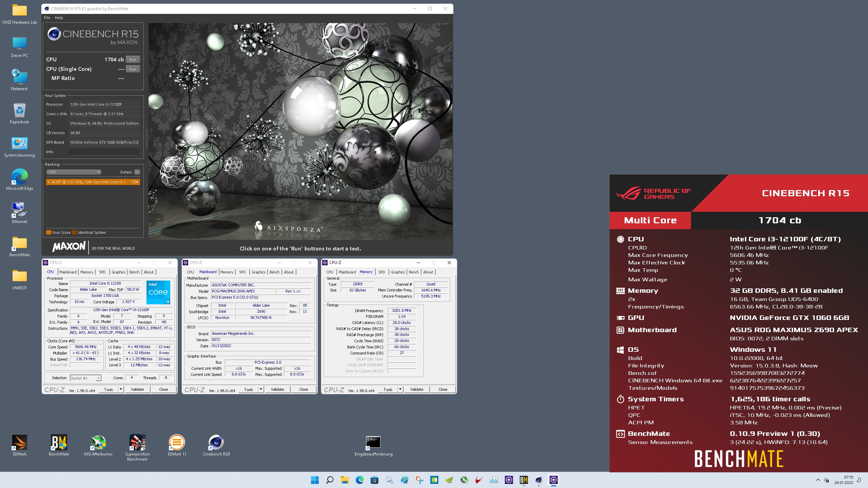This screenshot has width=868, height=488.
Task: Open the Ranking CPU dropdown in Cinebench
Action: coord(74,172)
